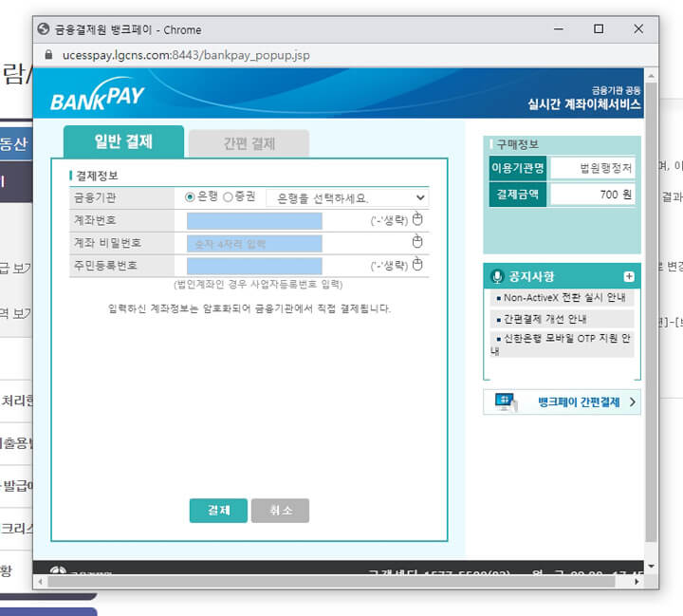Click the globe icon in the Chrome title bar

44,29
